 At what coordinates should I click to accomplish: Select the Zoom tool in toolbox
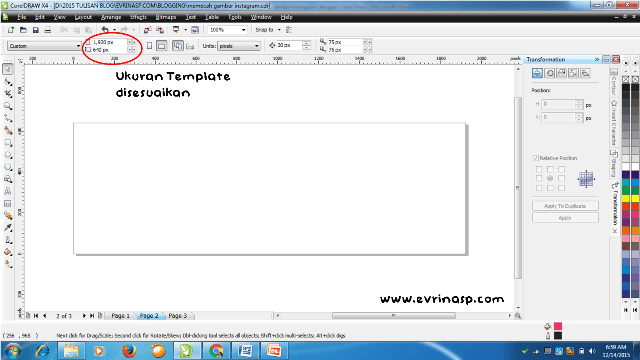(8, 106)
